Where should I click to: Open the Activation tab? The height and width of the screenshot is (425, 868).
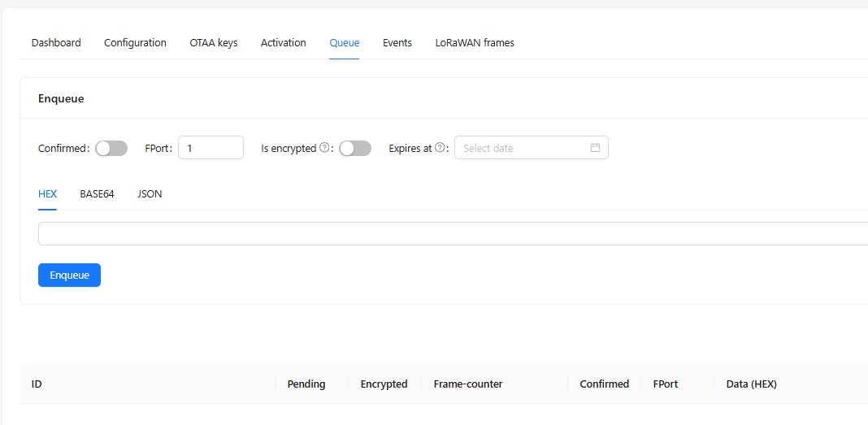[284, 43]
